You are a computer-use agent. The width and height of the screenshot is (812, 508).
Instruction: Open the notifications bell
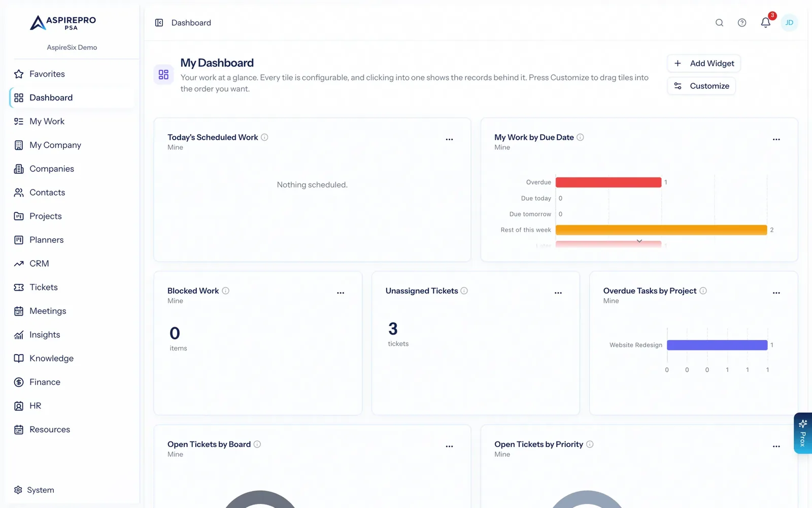[766, 22]
